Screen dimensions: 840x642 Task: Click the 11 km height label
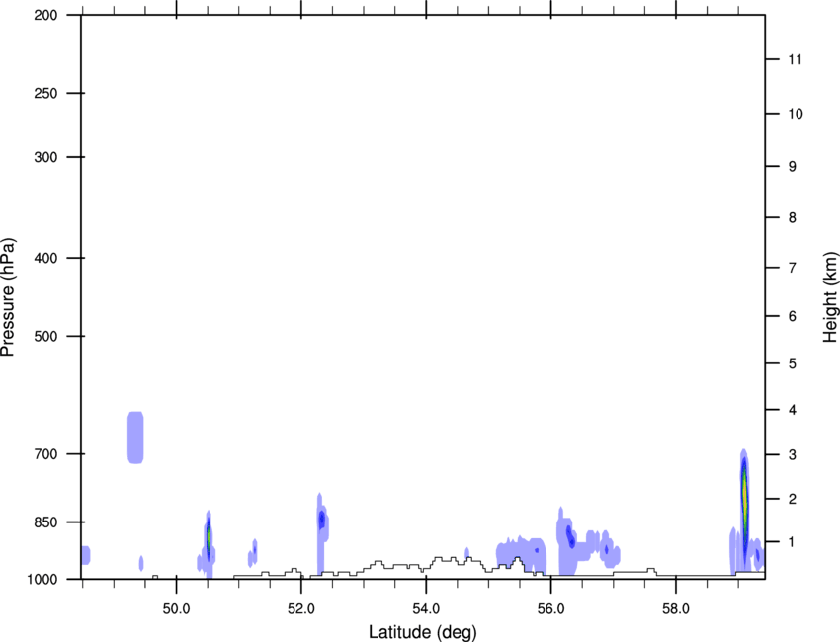[x=795, y=59]
